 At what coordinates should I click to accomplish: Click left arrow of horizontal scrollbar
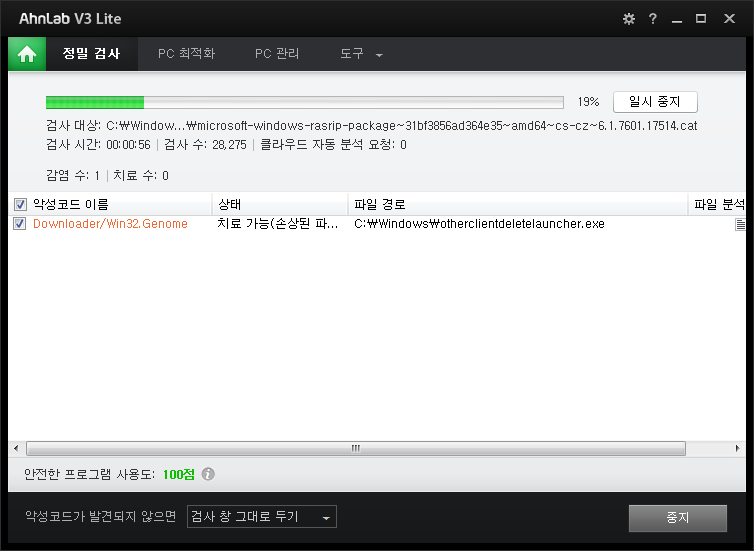[x=16, y=449]
